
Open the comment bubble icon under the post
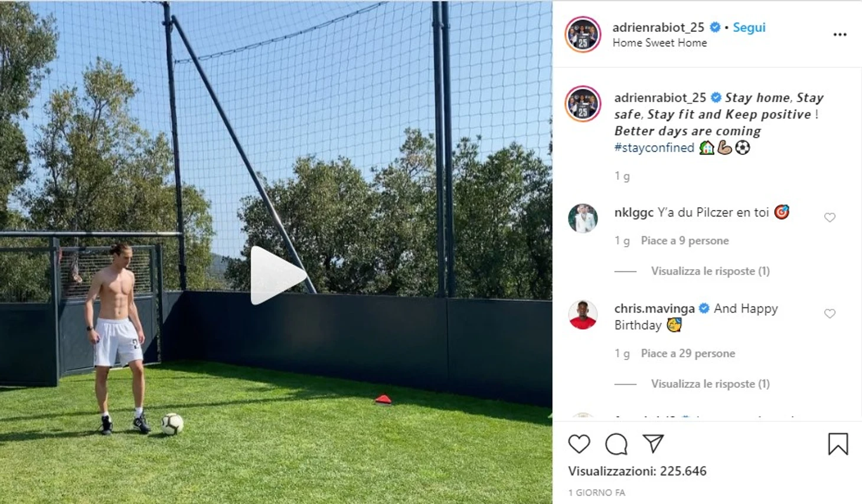coord(616,444)
